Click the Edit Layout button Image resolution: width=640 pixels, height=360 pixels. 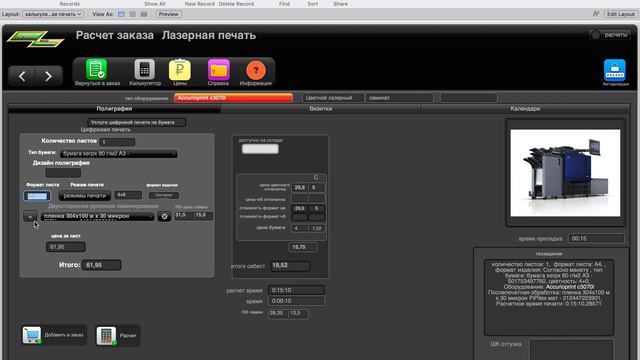tap(620, 14)
